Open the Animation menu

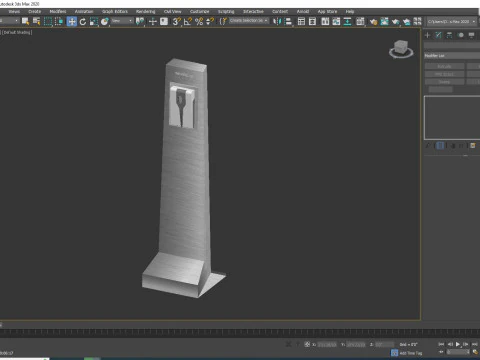[84, 11]
